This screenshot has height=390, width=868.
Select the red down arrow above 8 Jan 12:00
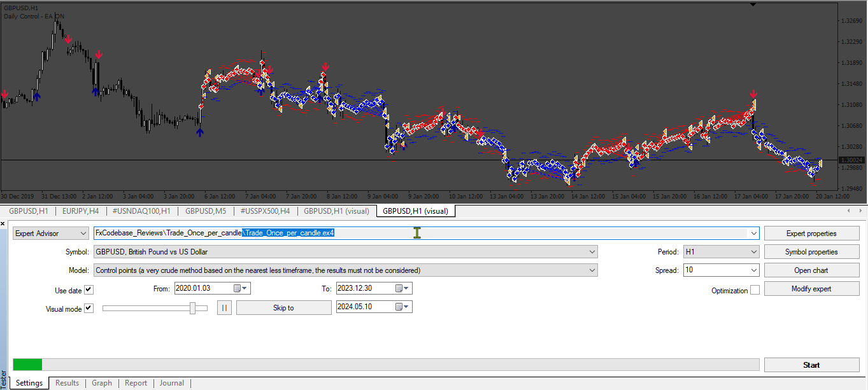[x=325, y=66]
